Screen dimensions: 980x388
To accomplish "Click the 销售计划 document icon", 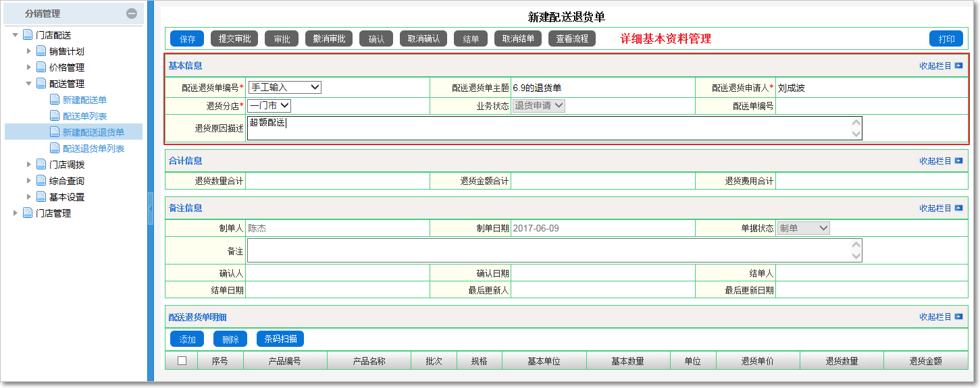I will [41, 51].
